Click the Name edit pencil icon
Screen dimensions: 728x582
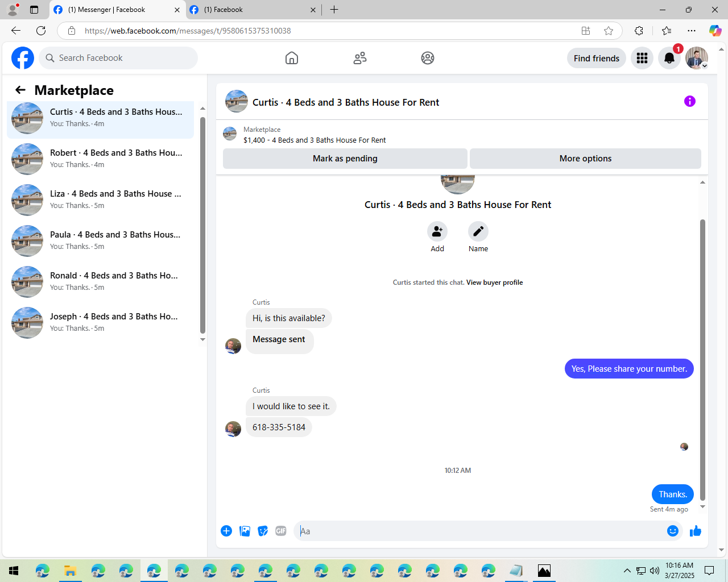(478, 231)
